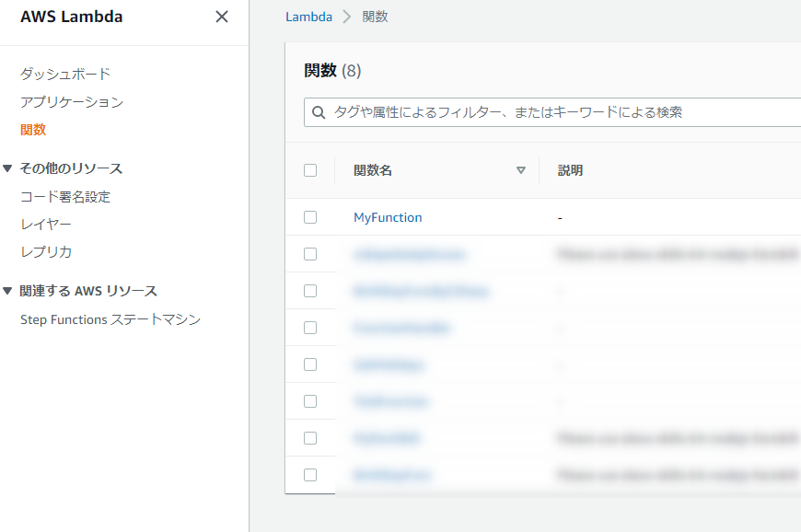The height and width of the screenshot is (532, 801).
Task: Open コード署名設定
Action: click(x=65, y=197)
